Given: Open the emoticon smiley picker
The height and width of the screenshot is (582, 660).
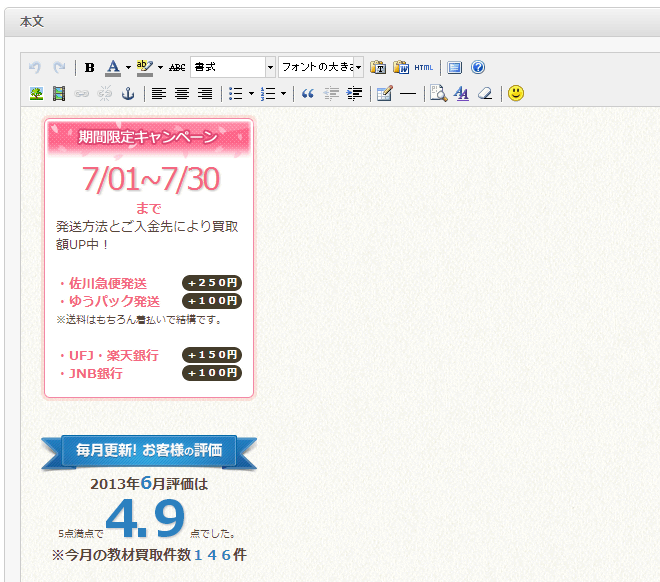Looking at the screenshot, I should pos(516,94).
